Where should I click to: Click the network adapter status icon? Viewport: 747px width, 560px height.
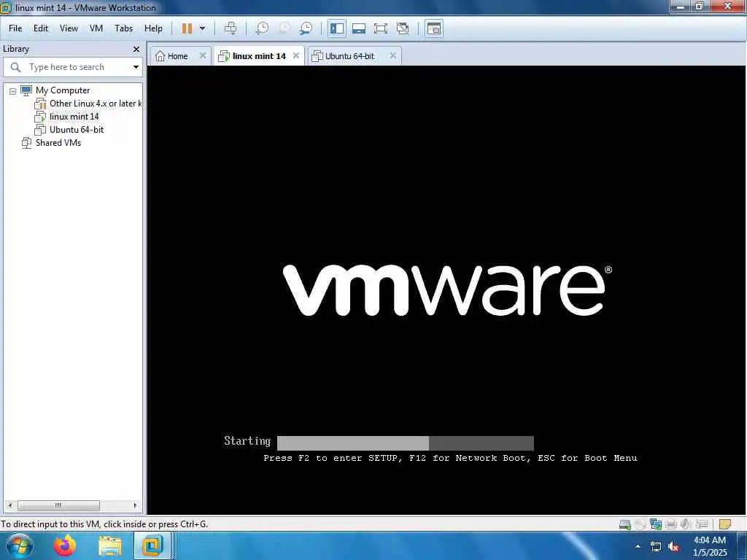coord(656,524)
